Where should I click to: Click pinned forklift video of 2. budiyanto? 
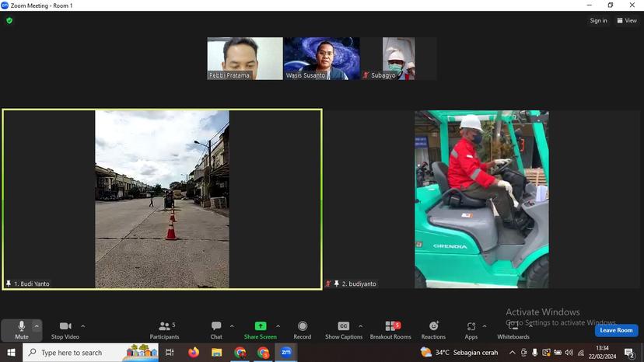pyautogui.click(x=481, y=199)
